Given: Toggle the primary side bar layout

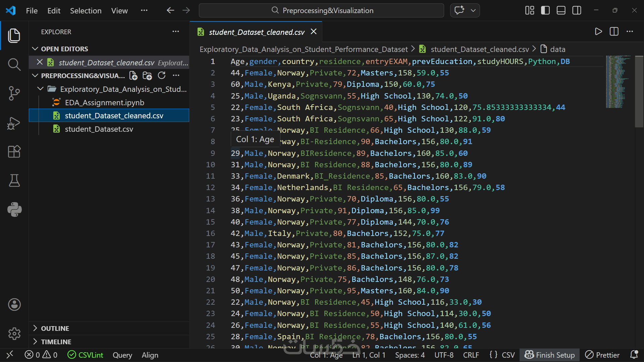Looking at the screenshot, I should click(545, 10).
